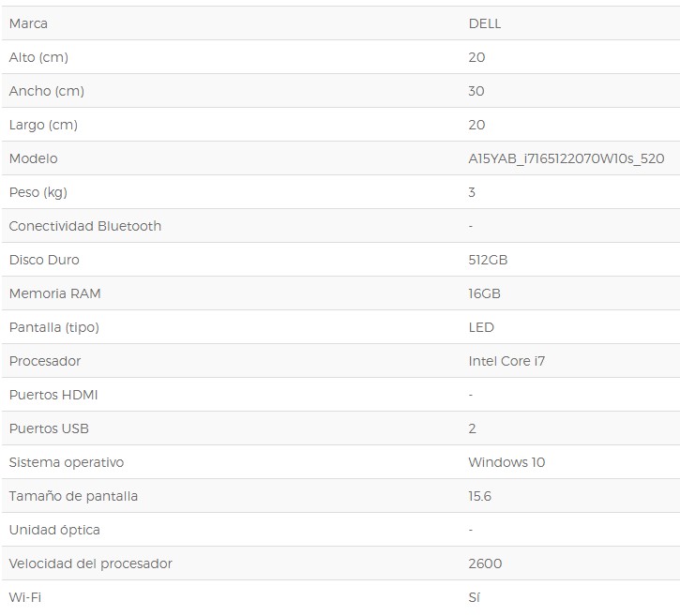This screenshot has height=616, width=680.
Task: Select the DELL brand value
Action: click(x=484, y=23)
